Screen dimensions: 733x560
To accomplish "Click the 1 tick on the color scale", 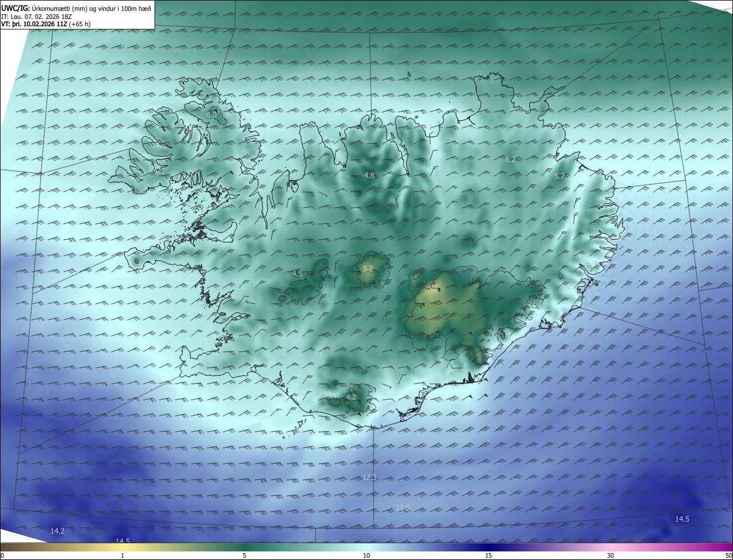I will point(123,555).
